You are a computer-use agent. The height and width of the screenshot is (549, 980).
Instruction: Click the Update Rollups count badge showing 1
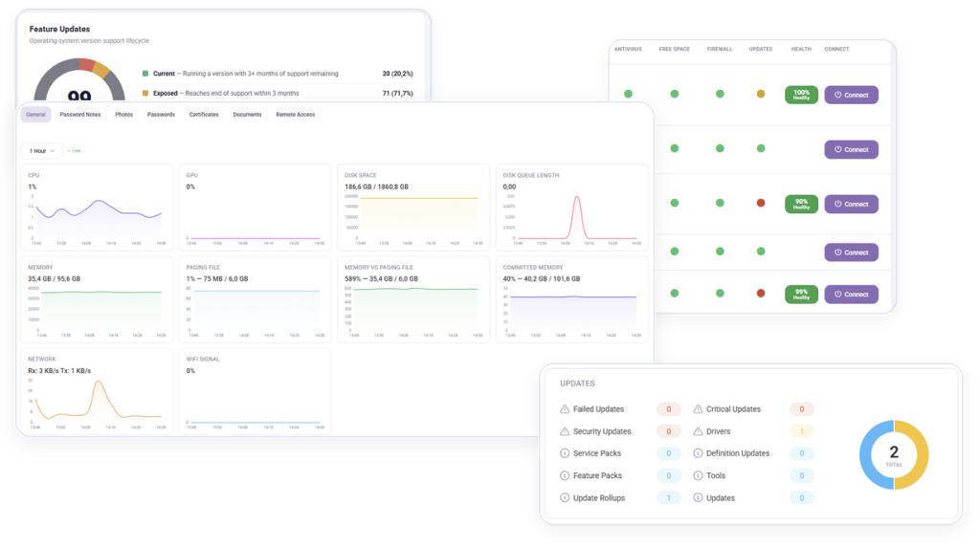[x=669, y=498]
